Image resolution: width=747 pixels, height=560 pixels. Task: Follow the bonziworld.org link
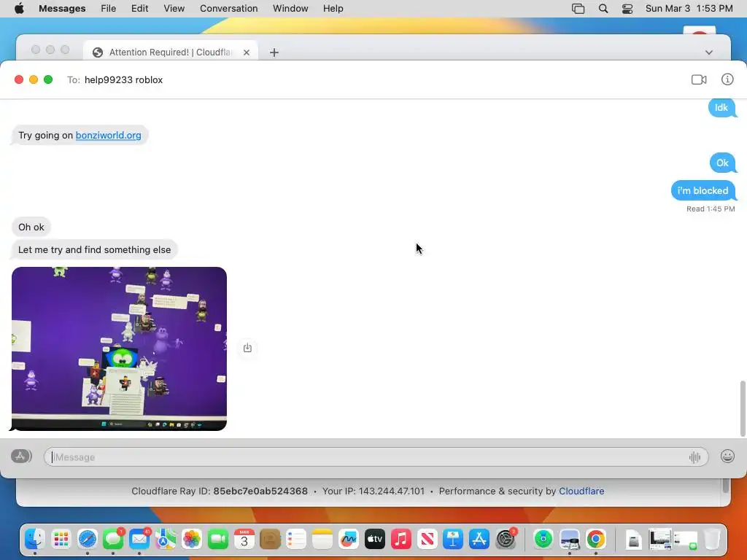108,135
